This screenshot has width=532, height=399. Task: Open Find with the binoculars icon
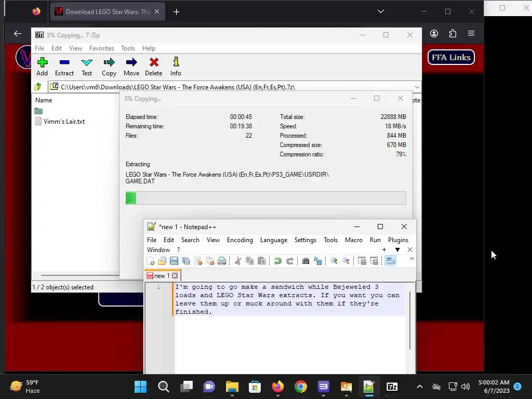point(305,261)
